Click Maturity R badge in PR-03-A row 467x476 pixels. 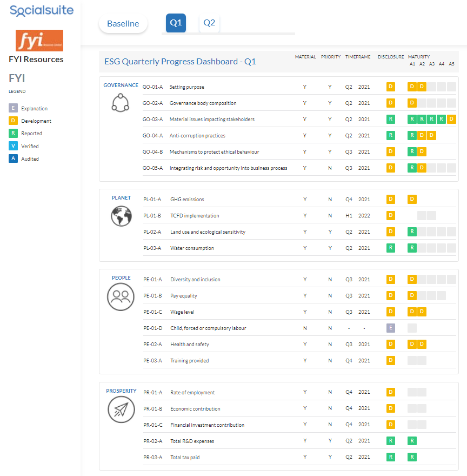[x=412, y=457]
